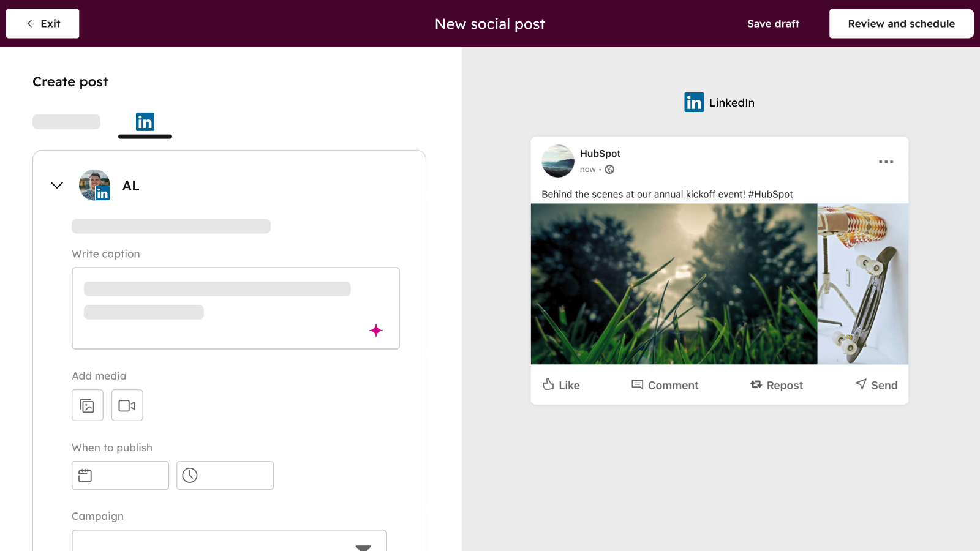Click the Repost button on preview post

[x=776, y=384]
